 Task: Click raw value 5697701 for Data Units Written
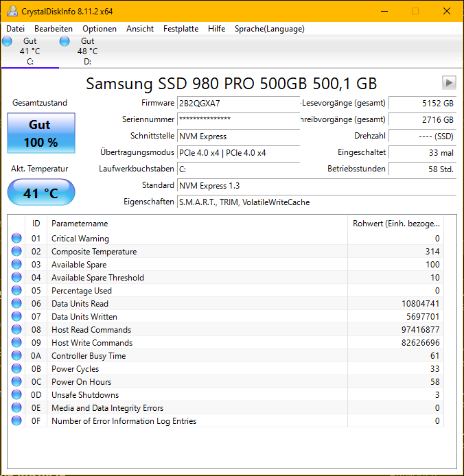coord(423,317)
